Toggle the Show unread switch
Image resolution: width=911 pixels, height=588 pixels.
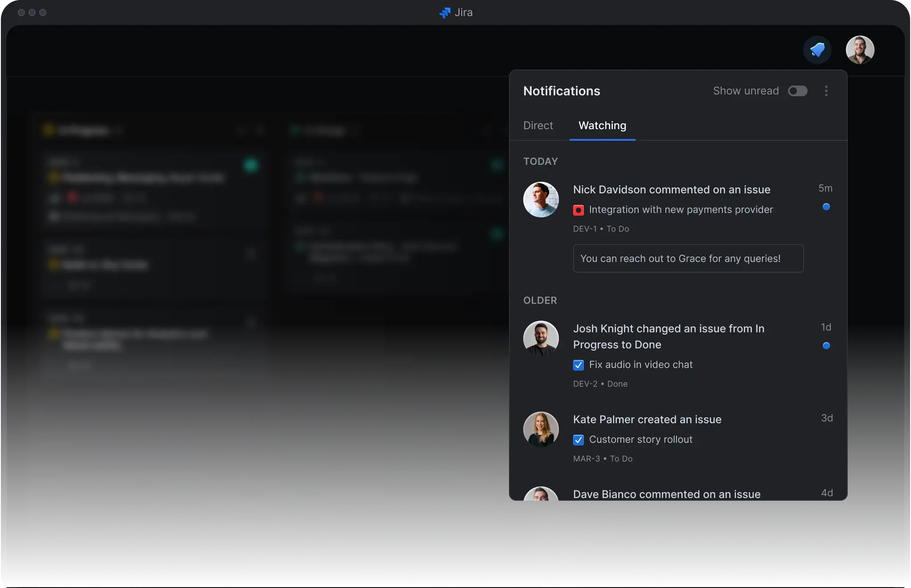tap(797, 91)
